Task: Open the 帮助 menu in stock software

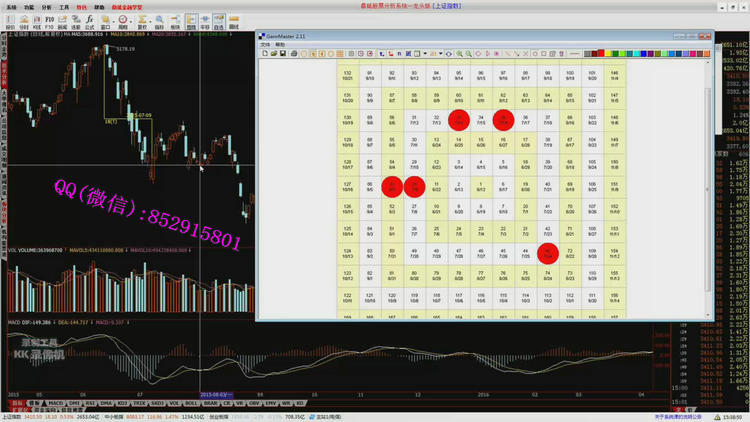Action: [99, 7]
